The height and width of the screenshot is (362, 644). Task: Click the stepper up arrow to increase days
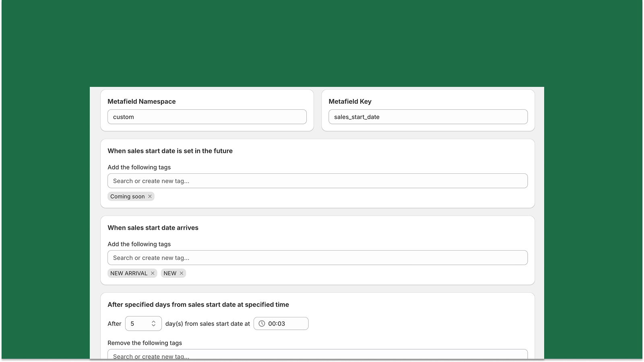[154, 321]
